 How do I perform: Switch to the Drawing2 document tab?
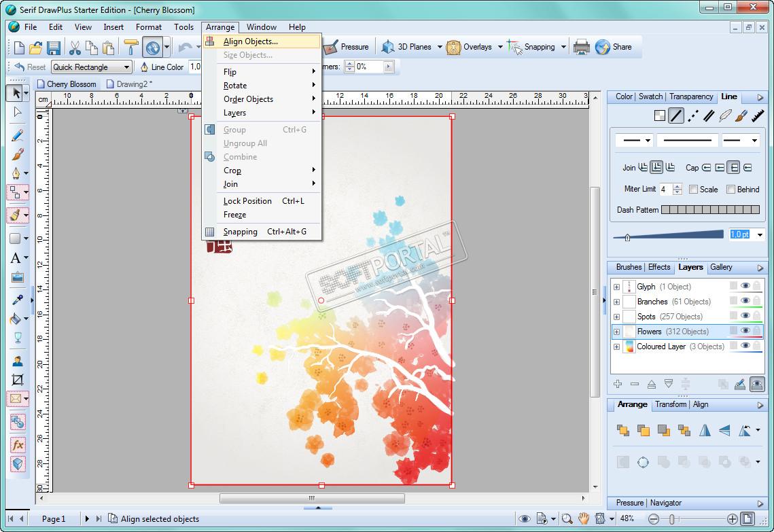point(130,84)
